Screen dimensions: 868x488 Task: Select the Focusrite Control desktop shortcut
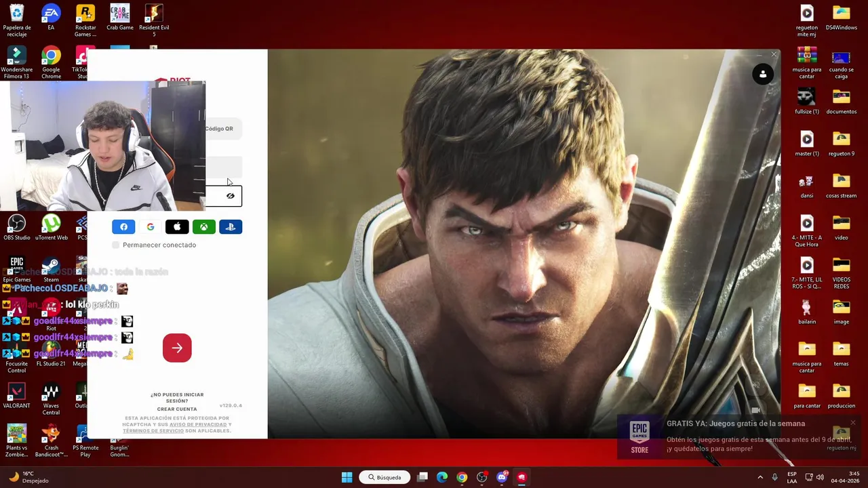(x=16, y=357)
